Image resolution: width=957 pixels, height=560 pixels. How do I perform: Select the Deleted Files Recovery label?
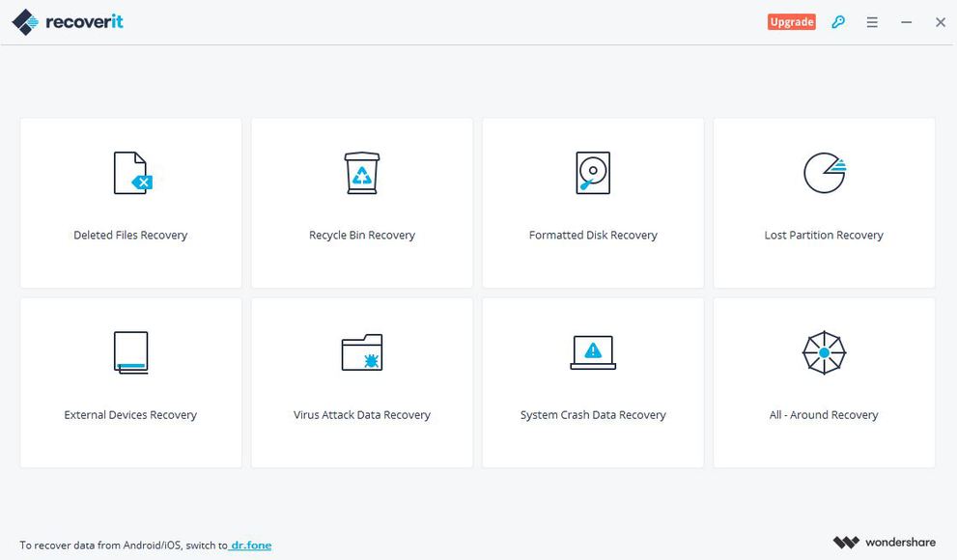(130, 235)
